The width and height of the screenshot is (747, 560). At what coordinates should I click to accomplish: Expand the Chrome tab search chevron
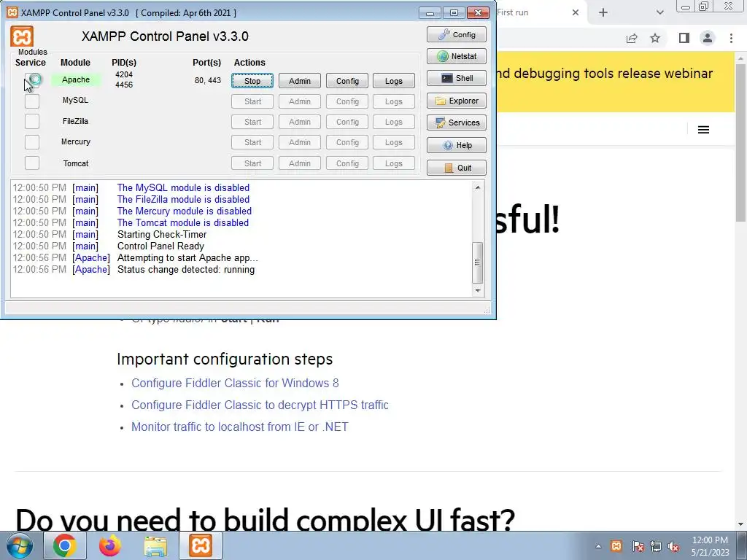pyautogui.click(x=659, y=12)
